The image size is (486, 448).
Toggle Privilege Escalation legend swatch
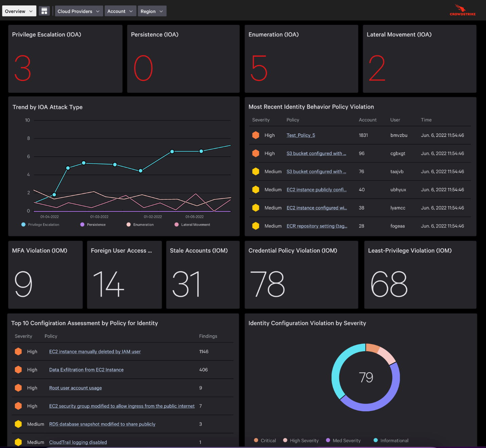tap(23, 225)
